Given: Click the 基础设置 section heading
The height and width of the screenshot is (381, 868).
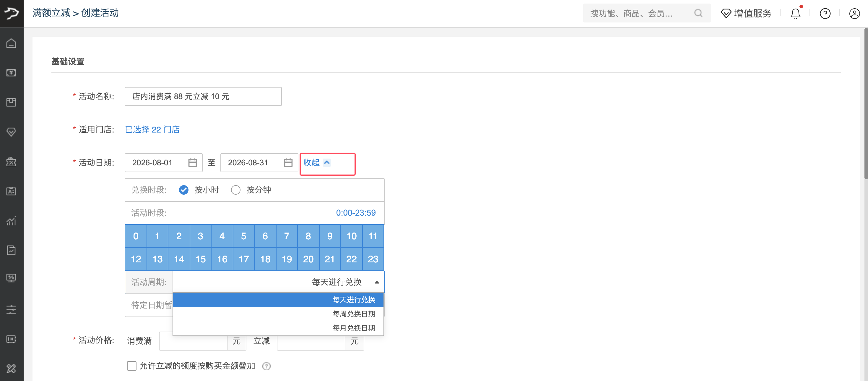Looking at the screenshot, I should [68, 62].
